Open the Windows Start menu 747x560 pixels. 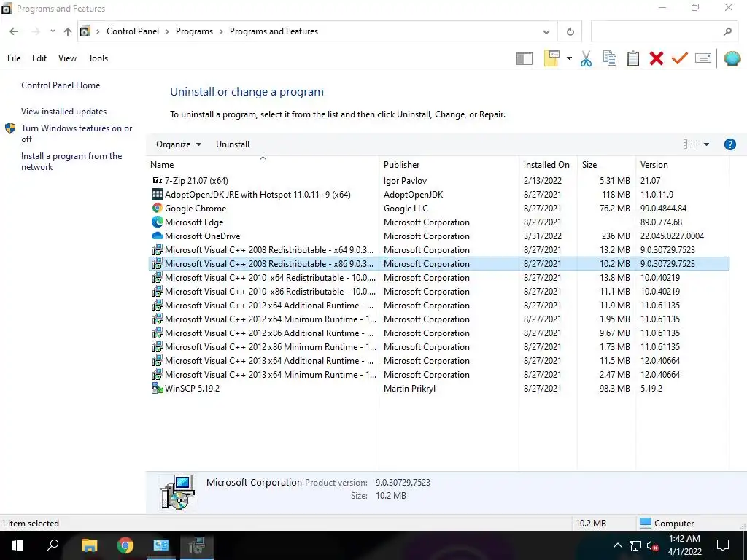coord(18,545)
